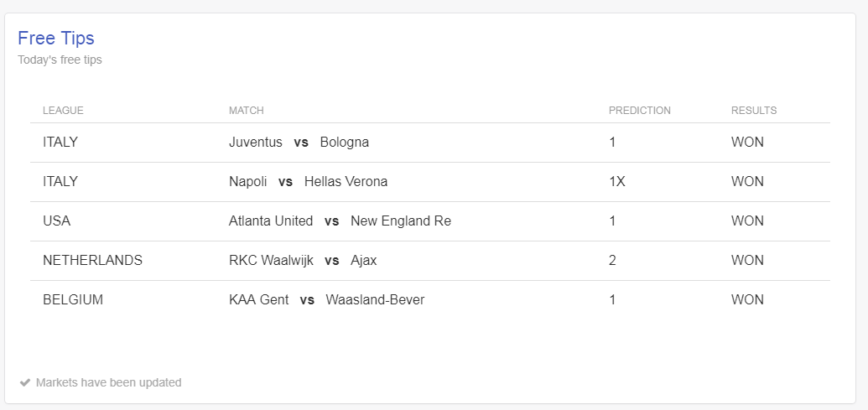Select the New England Re team entry
Screen dimensions: 868x410
click(x=401, y=221)
